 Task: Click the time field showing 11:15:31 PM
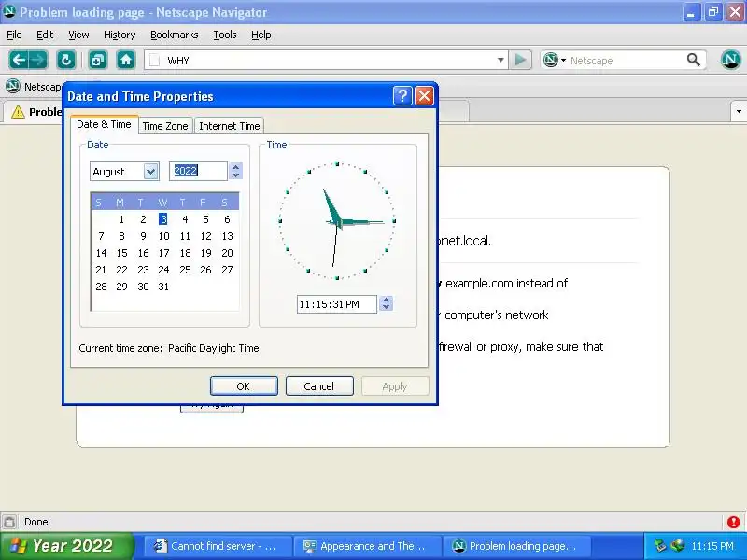click(x=337, y=304)
